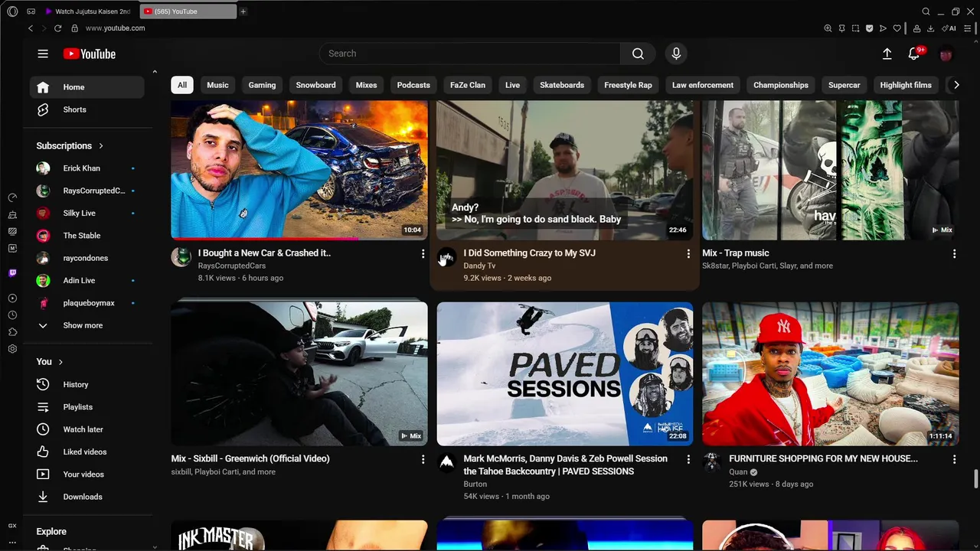The width and height of the screenshot is (980, 551).
Task: Open the YouTube hamburger guide menu
Action: pos(43,54)
